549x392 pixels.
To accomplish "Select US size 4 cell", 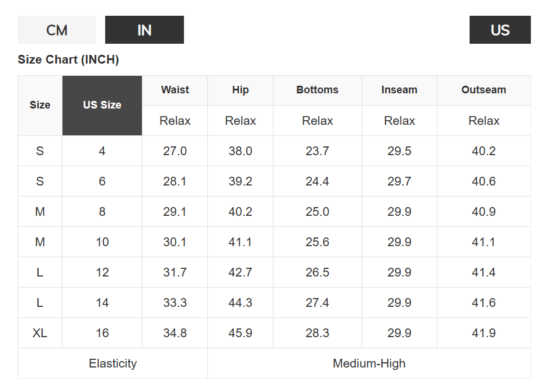I will click(102, 151).
